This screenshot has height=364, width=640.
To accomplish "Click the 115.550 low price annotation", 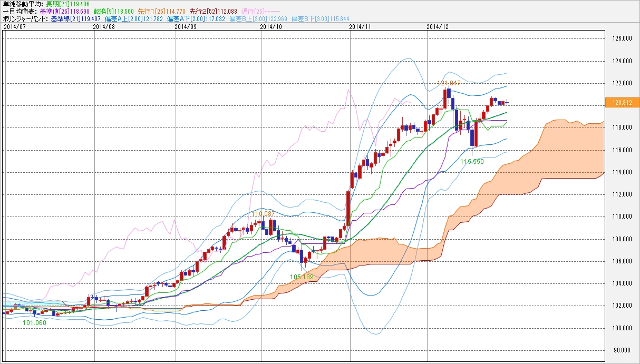I will pos(472,162).
